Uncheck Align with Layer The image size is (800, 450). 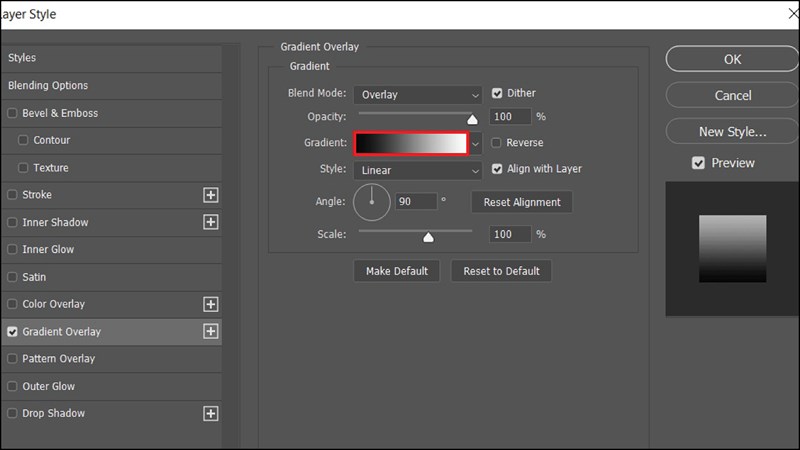point(497,169)
